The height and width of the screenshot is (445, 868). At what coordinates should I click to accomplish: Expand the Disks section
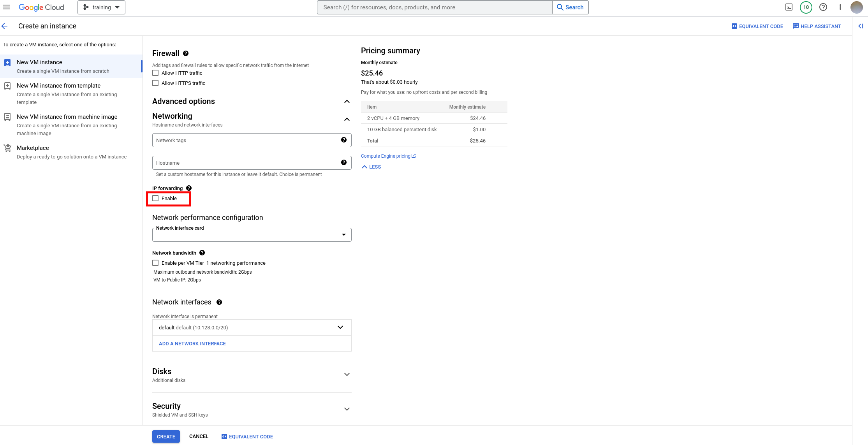(x=347, y=375)
